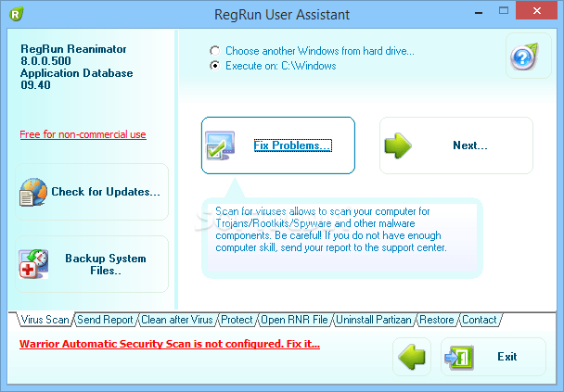Click the Warrior Automatic Security Scan warning link
The width and height of the screenshot is (564, 392).
point(170,344)
